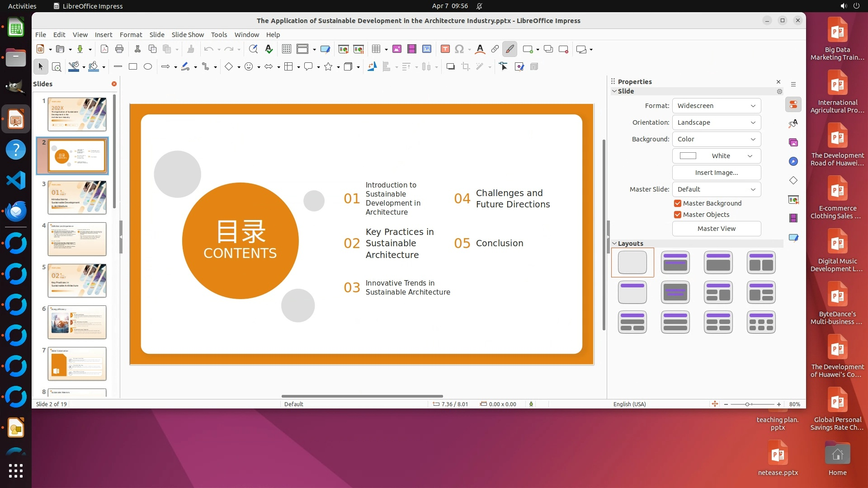This screenshot has width=868, height=488.
Task: Click the Print icon in toolbar
Action: (x=119, y=49)
